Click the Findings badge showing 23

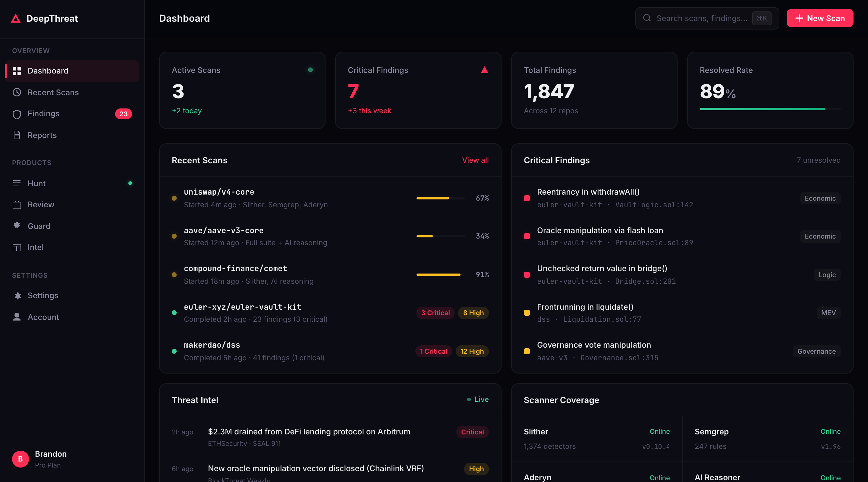tap(123, 114)
